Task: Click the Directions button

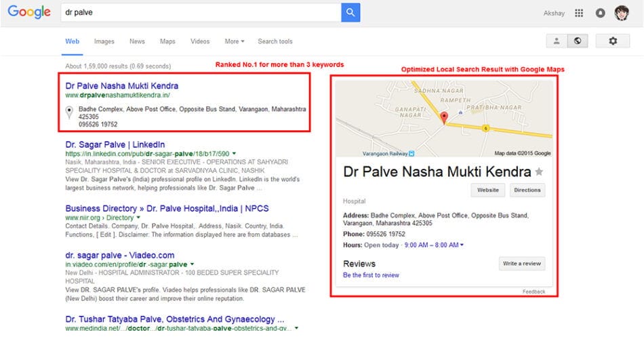Action: point(527,190)
